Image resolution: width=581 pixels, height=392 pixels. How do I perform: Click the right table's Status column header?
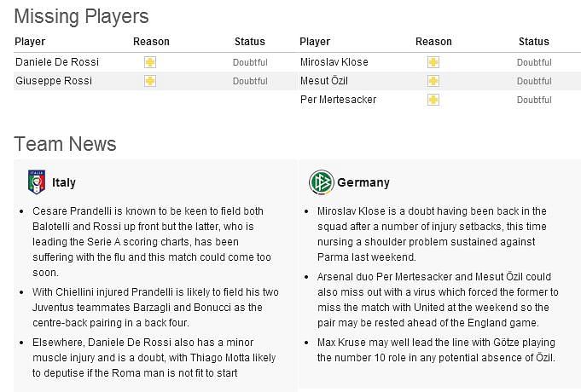[x=534, y=42]
